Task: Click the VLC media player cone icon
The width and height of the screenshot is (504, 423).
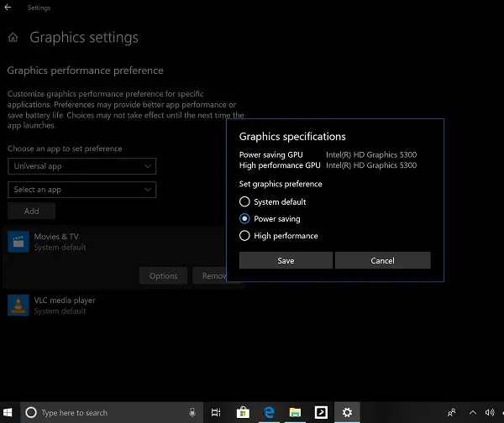Action: tap(18, 305)
